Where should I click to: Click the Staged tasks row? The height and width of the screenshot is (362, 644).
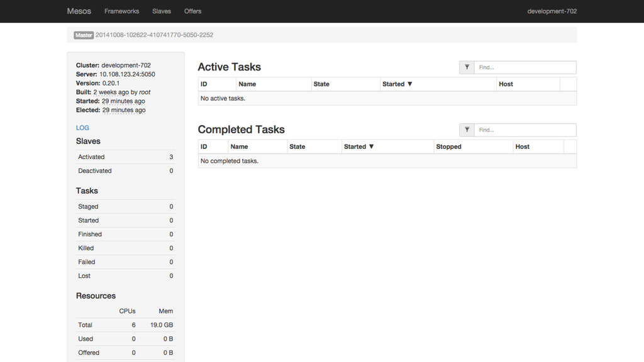coord(125,206)
